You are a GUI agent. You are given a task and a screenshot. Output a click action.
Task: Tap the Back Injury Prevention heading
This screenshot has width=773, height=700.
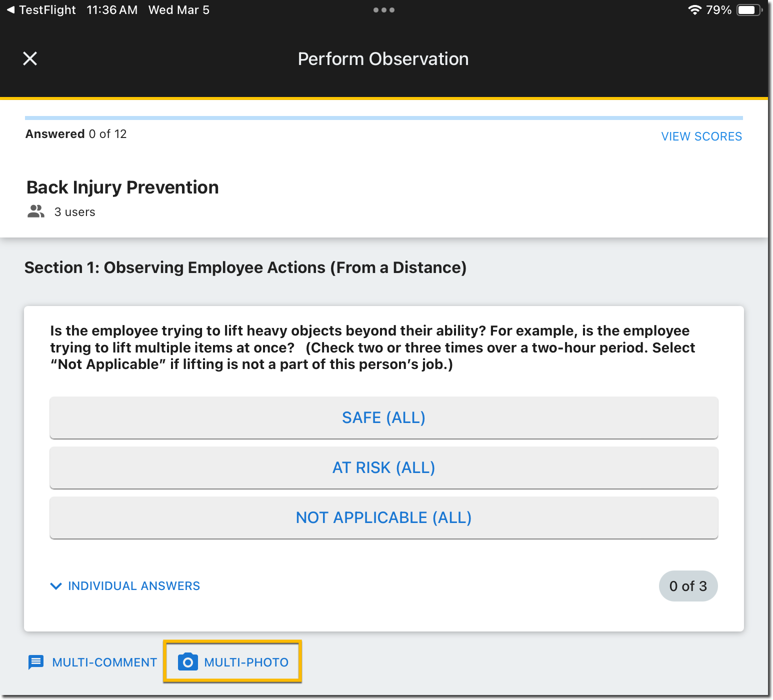point(122,187)
